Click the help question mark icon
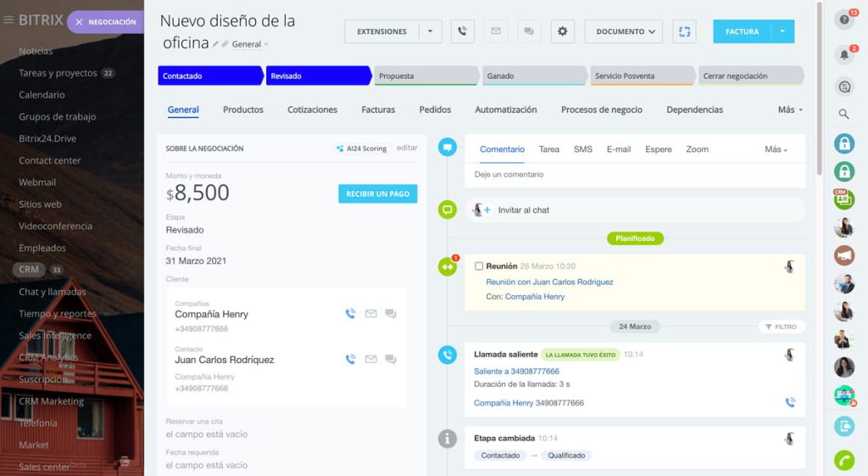This screenshot has height=476, width=868. click(x=844, y=20)
